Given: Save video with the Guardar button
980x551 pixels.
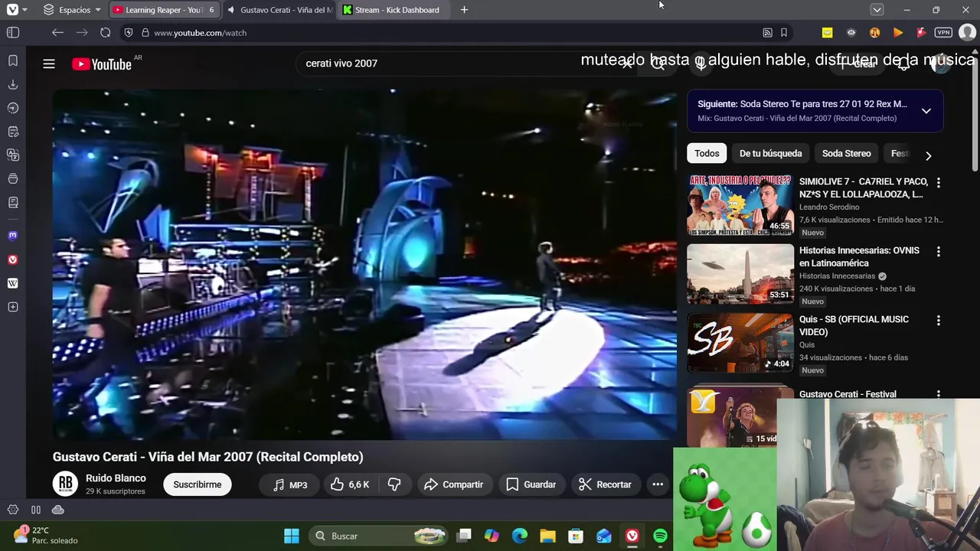Looking at the screenshot, I should coord(531,484).
